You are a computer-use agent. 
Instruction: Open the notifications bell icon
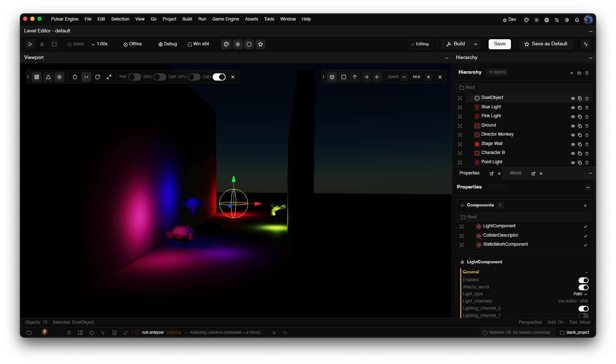[x=577, y=20]
